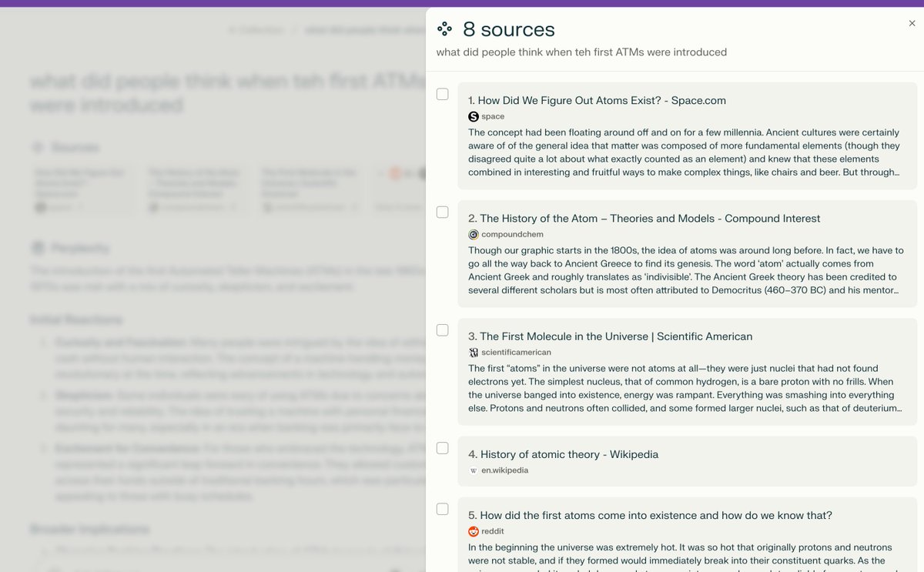924x572 pixels.
Task: Click the sources icon beside '8 sources'
Action: point(445,29)
